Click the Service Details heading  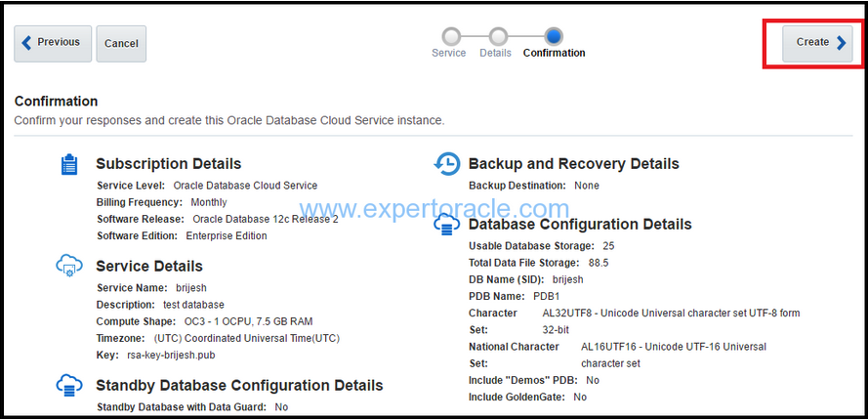(x=149, y=266)
